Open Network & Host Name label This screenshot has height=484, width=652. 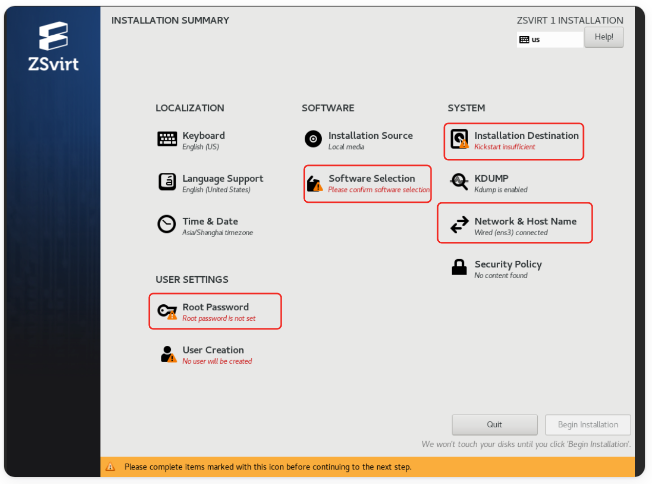(526, 221)
